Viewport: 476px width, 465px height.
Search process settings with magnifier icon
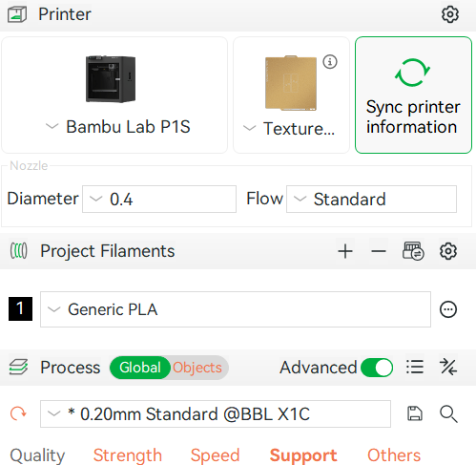point(448,413)
